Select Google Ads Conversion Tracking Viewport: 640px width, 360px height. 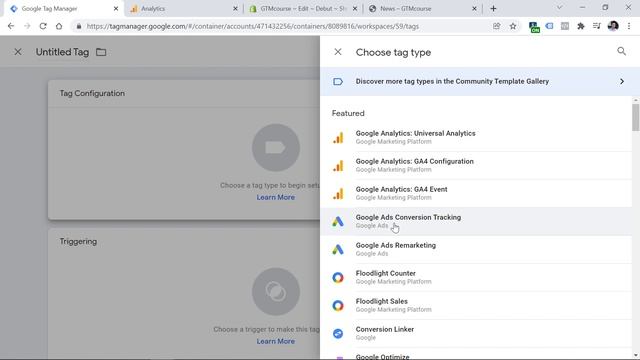click(476, 221)
